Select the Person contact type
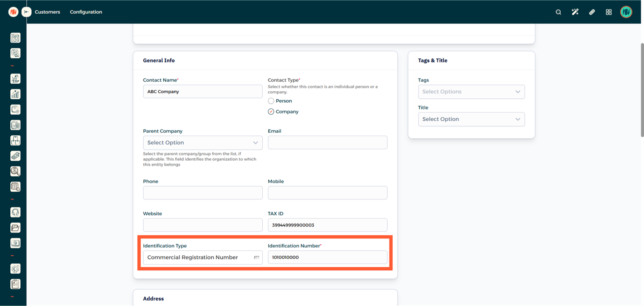Image resolution: width=644 pixels, height=306 pixels. click(x=271, y=101)
